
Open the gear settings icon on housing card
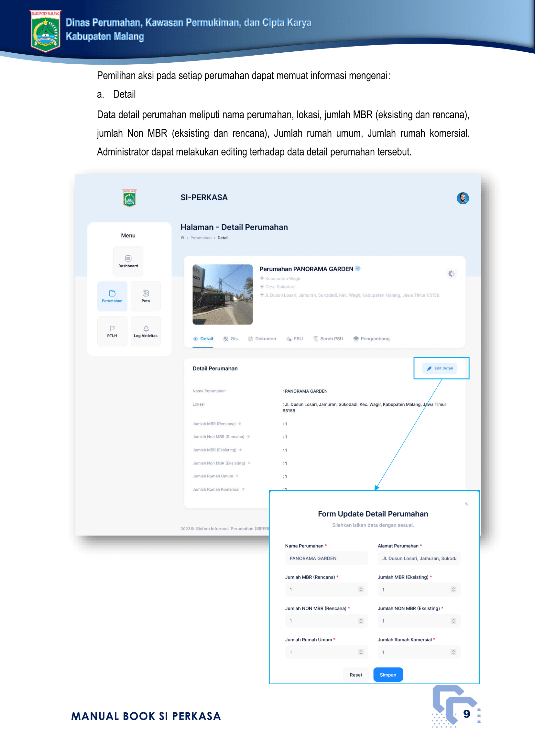tap(451, 274)
